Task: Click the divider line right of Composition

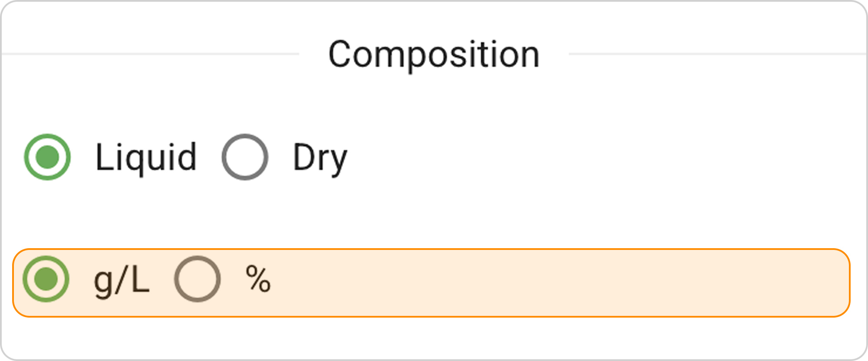Action: pos(716,54)
